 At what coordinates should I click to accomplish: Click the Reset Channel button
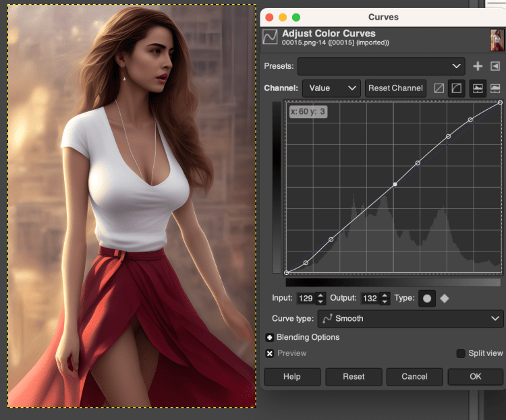(395, 88)
